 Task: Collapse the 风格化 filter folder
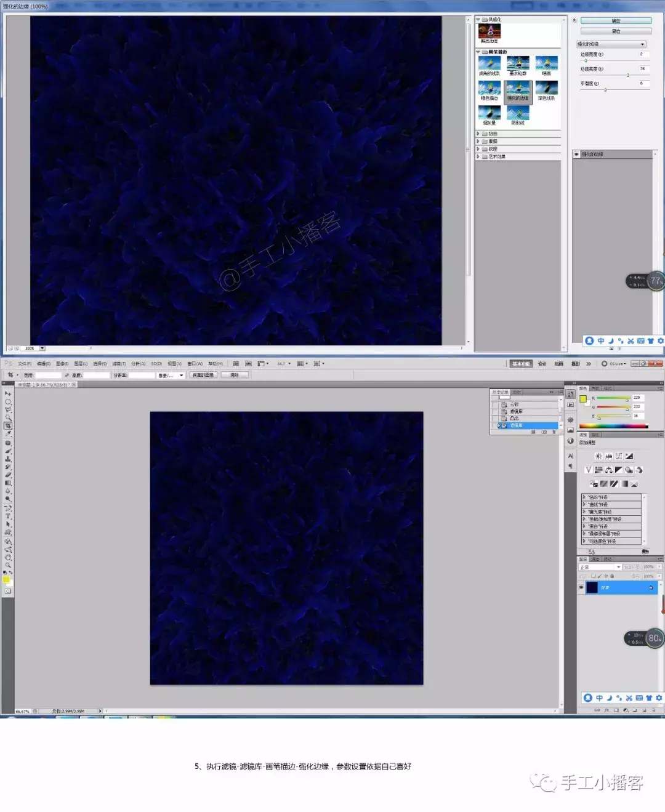(x=478, y=20)
